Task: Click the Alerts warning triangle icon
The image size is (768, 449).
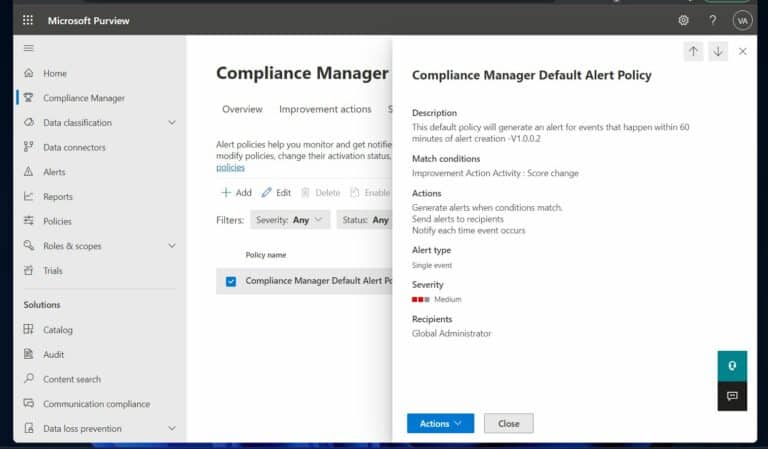Action: pyautogui.click(x=28, y=171)
